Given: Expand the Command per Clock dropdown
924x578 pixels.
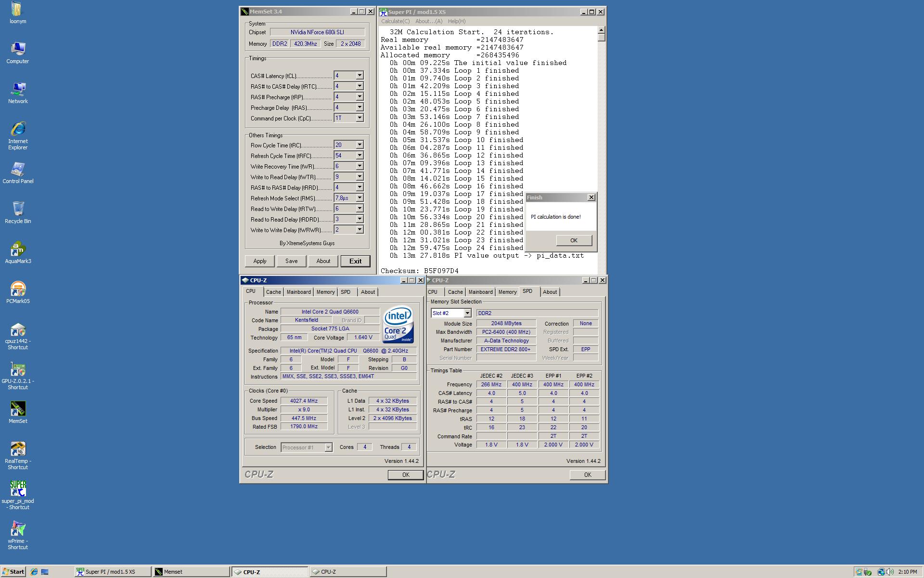Looking at the screenshot, I should pyautogui.click(x=359, y=118).
